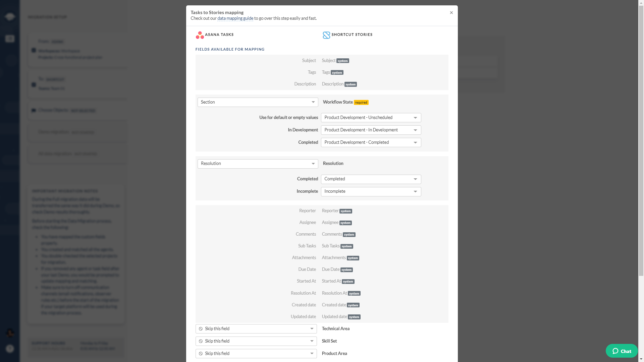Open the Section source field dropdown

[258, 102]
